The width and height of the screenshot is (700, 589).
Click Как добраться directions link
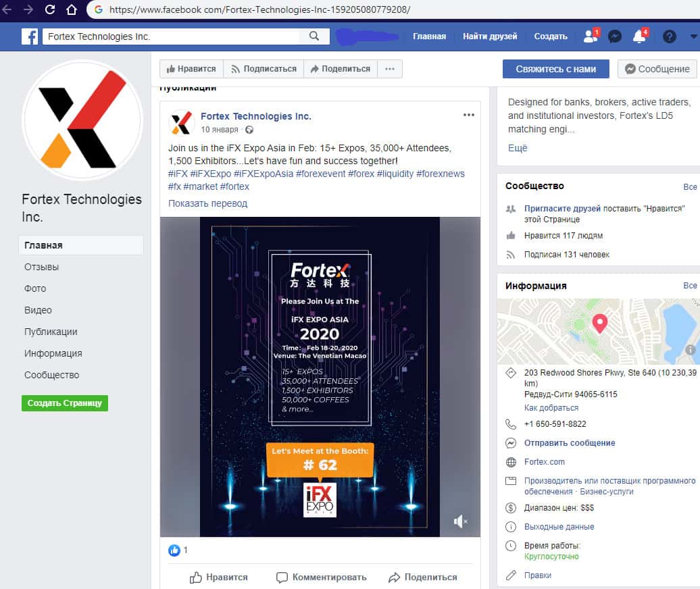click(x=551, y=408)
